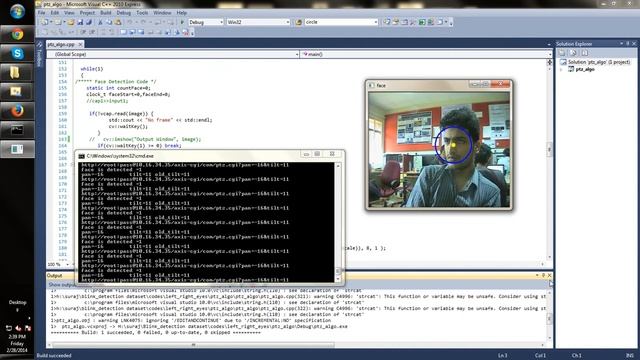Select the ptz_algo project in Solution Explorer
Screen dimensions: 640x360
click(585, 69)
